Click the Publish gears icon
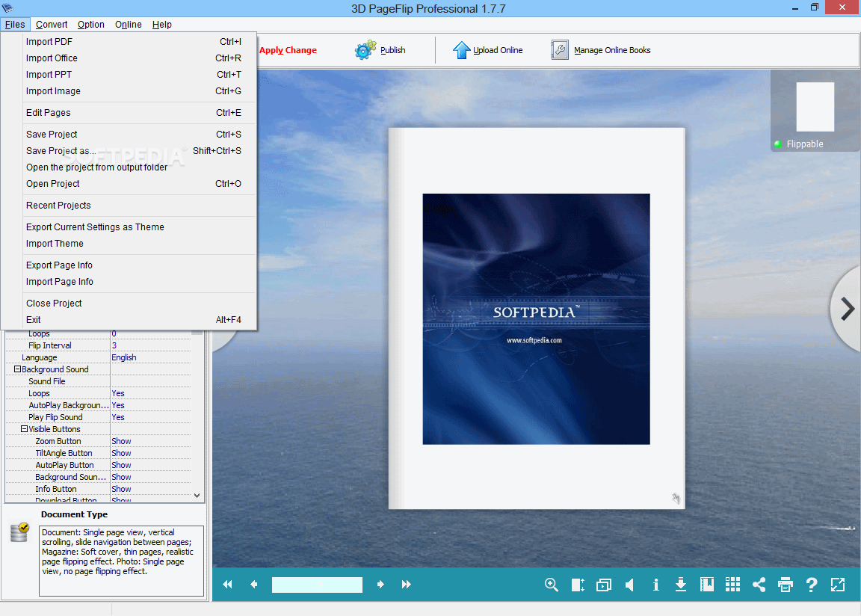 click(x=365, y=50)
